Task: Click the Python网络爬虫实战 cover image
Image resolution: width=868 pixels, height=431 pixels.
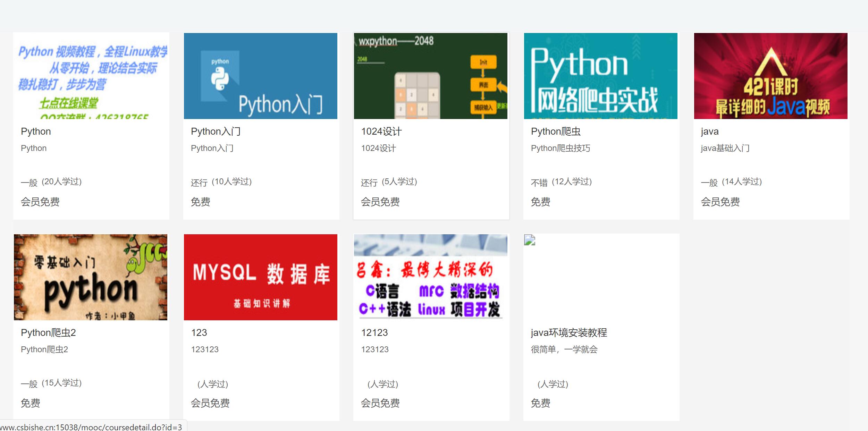Action: (x=601, y=76)
